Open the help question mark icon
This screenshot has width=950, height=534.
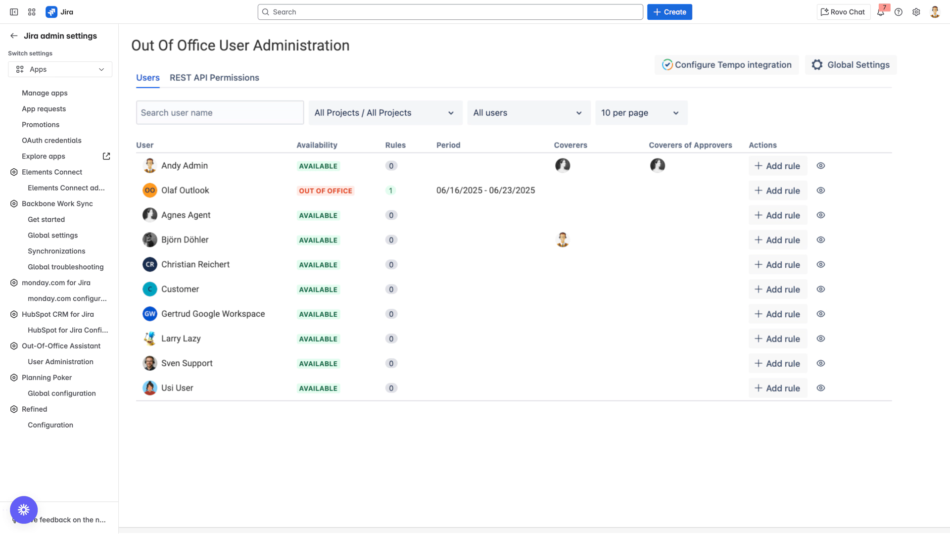tap(898, 12)
